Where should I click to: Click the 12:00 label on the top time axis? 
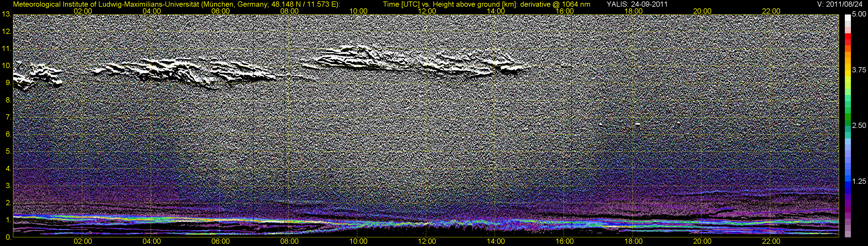[427, 11]
